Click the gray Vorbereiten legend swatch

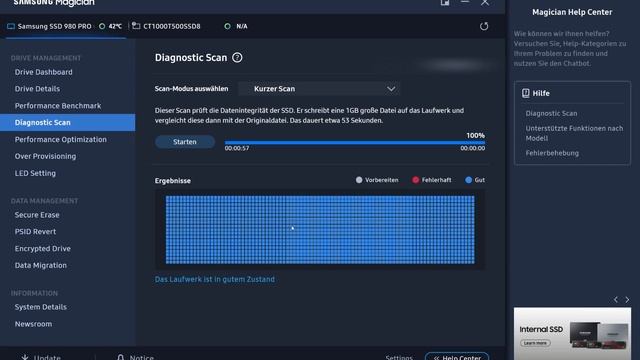359,180
